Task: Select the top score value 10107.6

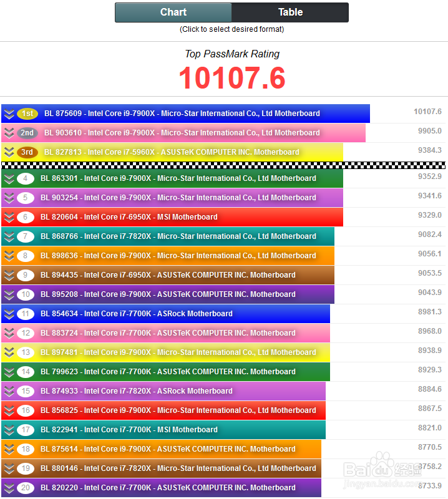Action: pos(427,112)
